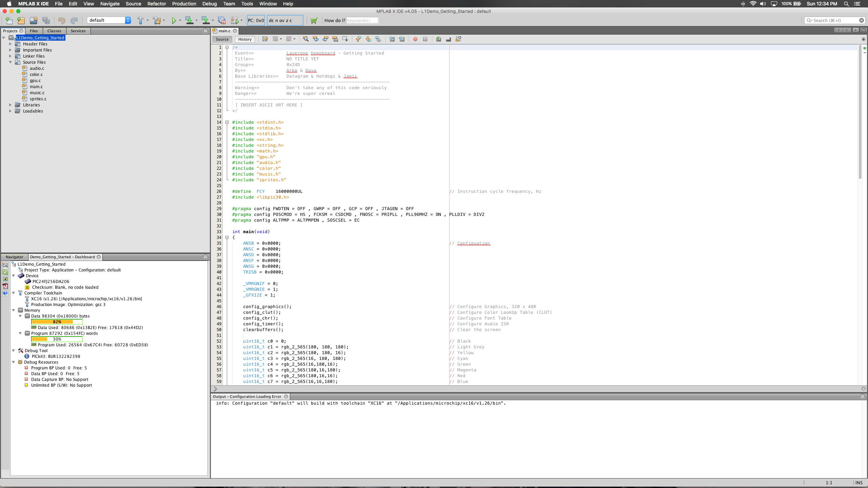Screen dimensions: 868x488
Task: Click Make and Program Device icon
Action: pos(189,21)
